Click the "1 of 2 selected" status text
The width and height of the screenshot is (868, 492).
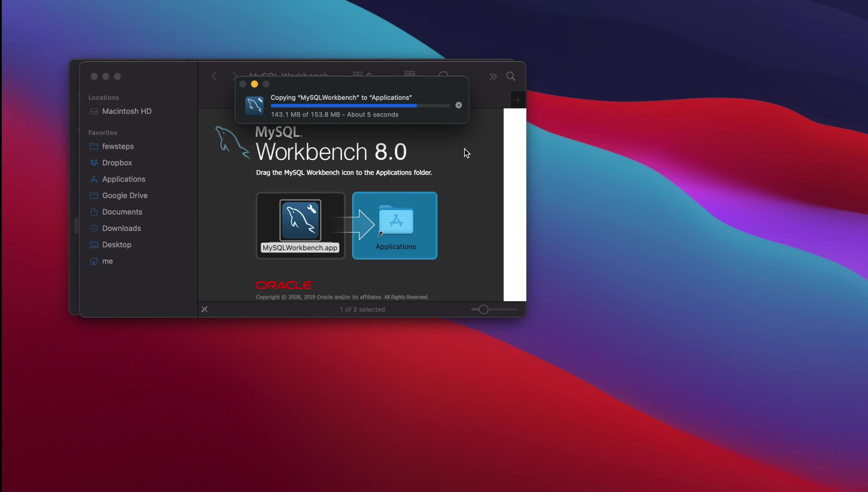click(362, 310)
